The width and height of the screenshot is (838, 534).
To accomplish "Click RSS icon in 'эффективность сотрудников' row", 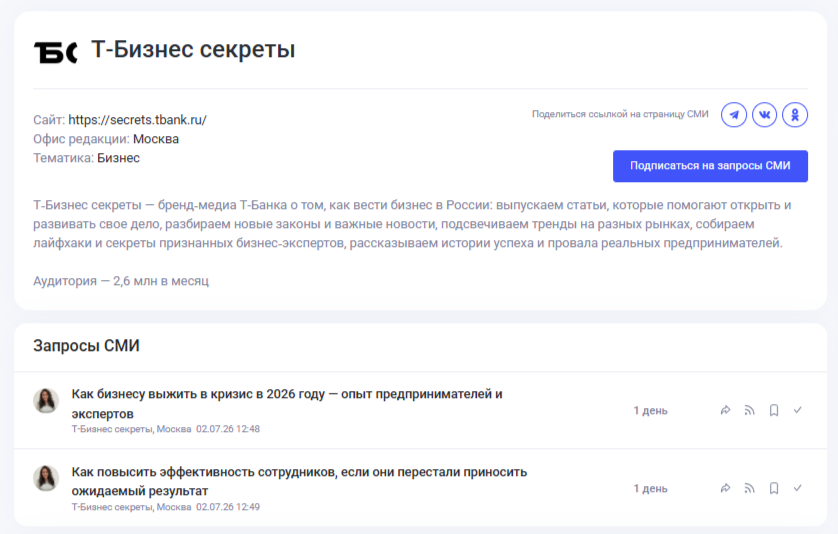I will click(x=749, y=488).
